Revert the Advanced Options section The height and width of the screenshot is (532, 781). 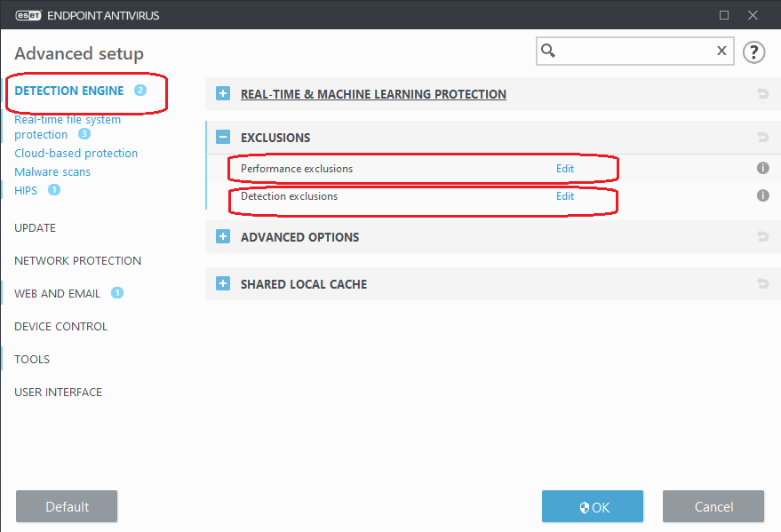tap(762, 236)
